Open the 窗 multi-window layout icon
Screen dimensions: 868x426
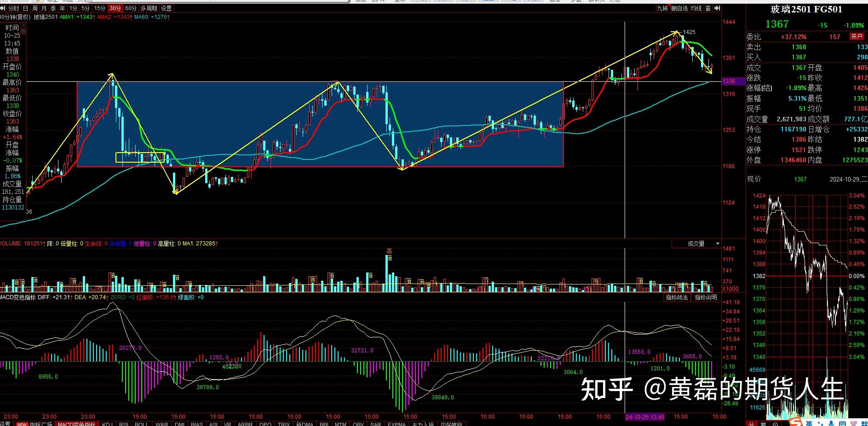pos(708,8)
